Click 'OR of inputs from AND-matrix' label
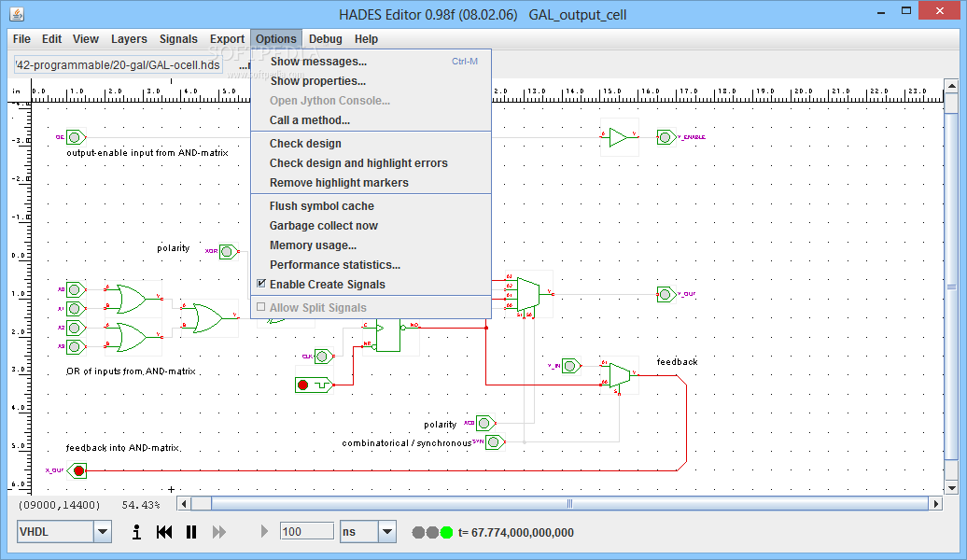 pos(131,371)
